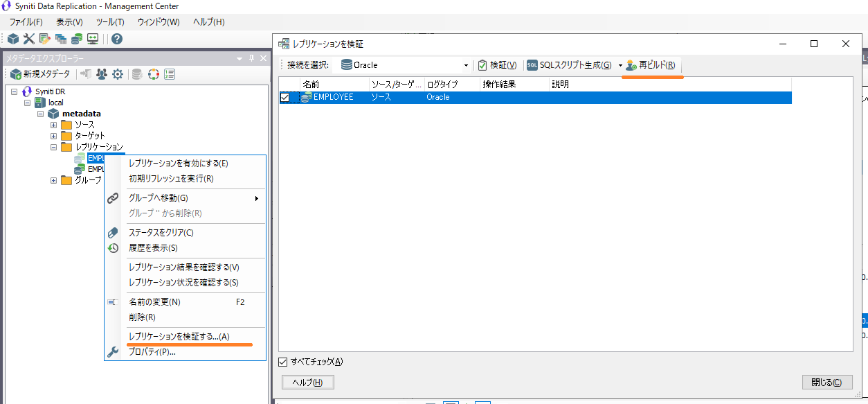
Task: Click the document with pencil toolbar icon
Action: point(44,39)
